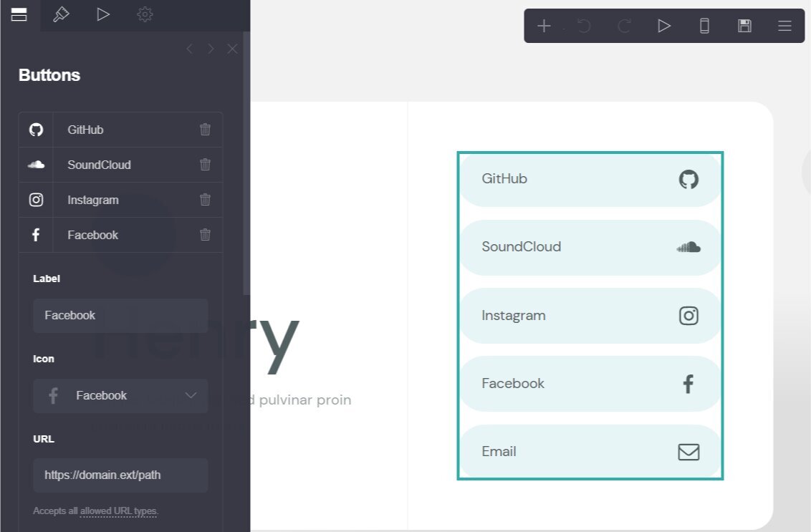This screenshot has height=532, width=811.
Task: Select the Instagram row in Buttons list
Action: coord(121,200)
